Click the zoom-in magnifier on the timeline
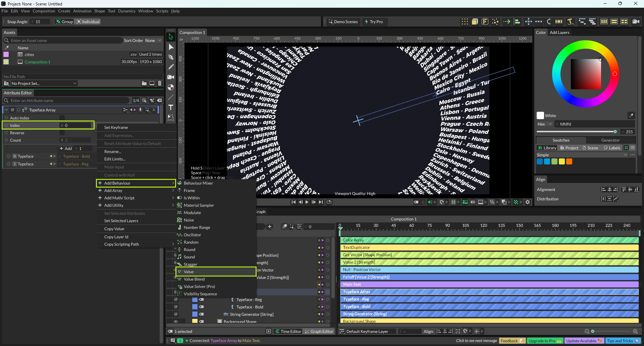The height and width of the screenshot is (346, 644). coord(635,331)
